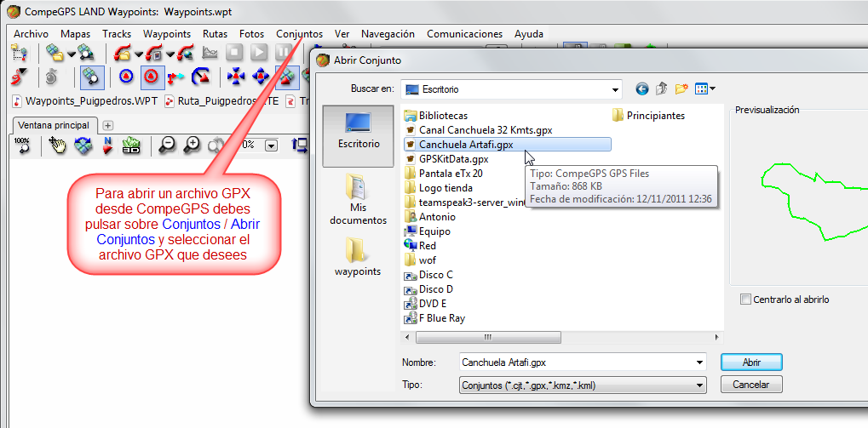This screenshot has width=868, height=428.
Task: Click the open track folder icon
Action: pos(122,53)
